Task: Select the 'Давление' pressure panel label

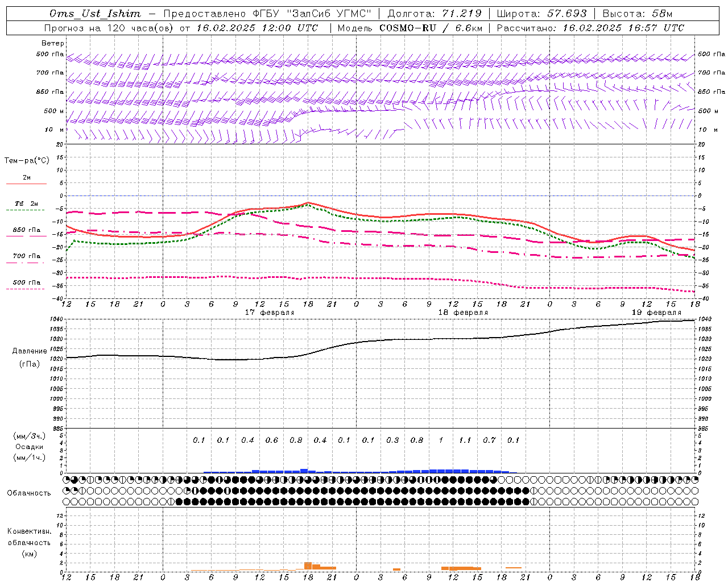Action: pos(30,351)
